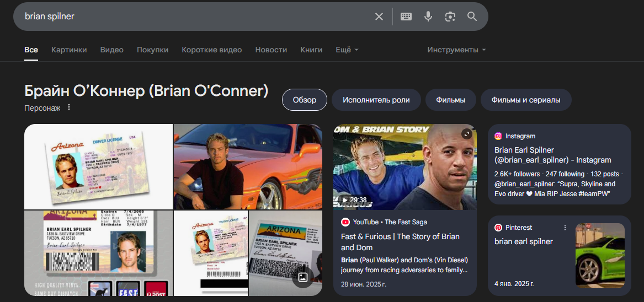Start voice search with the microphone
The width and height of the screenshot is (644, 302).
428,17
